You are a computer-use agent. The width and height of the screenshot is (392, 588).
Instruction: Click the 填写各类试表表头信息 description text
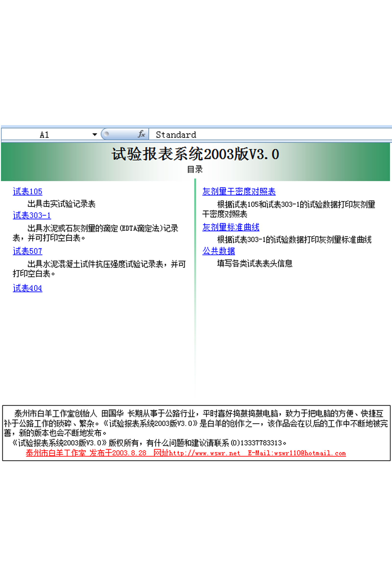click(255, 263)
